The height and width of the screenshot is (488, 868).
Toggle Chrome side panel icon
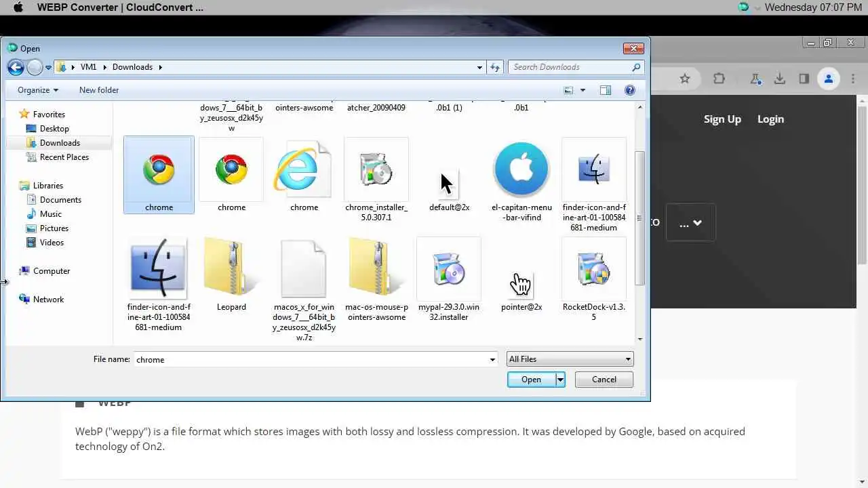(x=804, y=79)
